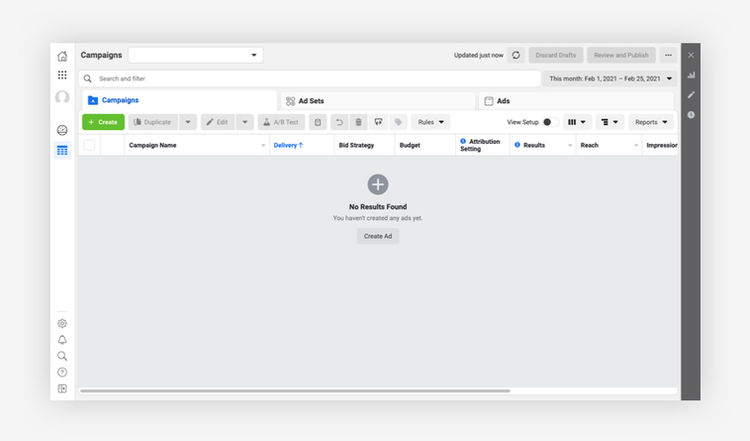Screen dimensions: 750x441
Task: Click Review and Publish button
Action: [621, 55]
